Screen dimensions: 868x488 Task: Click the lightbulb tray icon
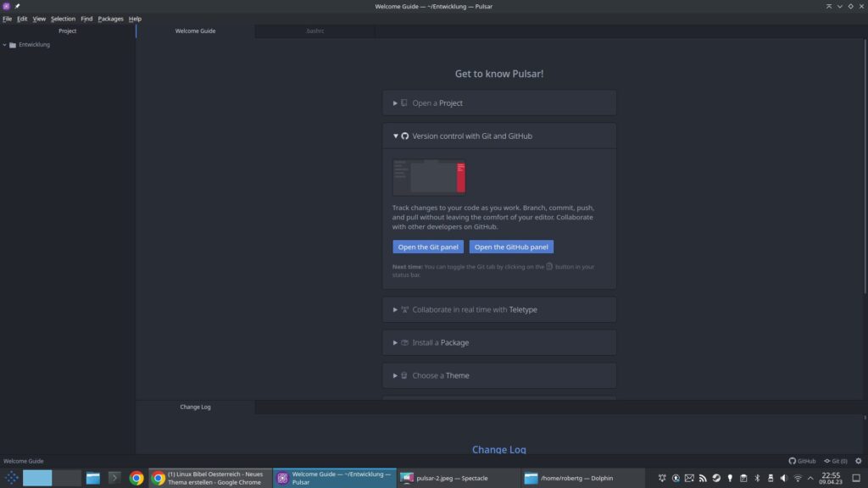pyautogui.click(x=730, y=478)
